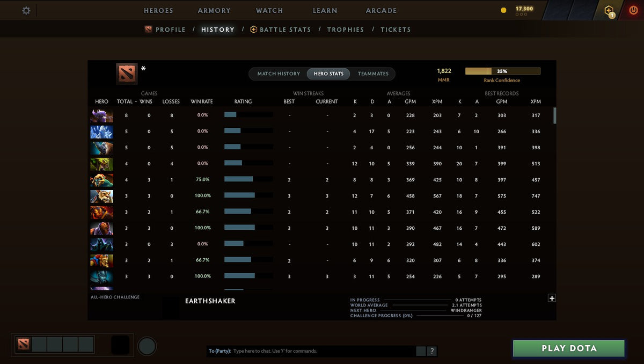Switch to the HISTORY tab
644x364 pixels.
[218, 30]
